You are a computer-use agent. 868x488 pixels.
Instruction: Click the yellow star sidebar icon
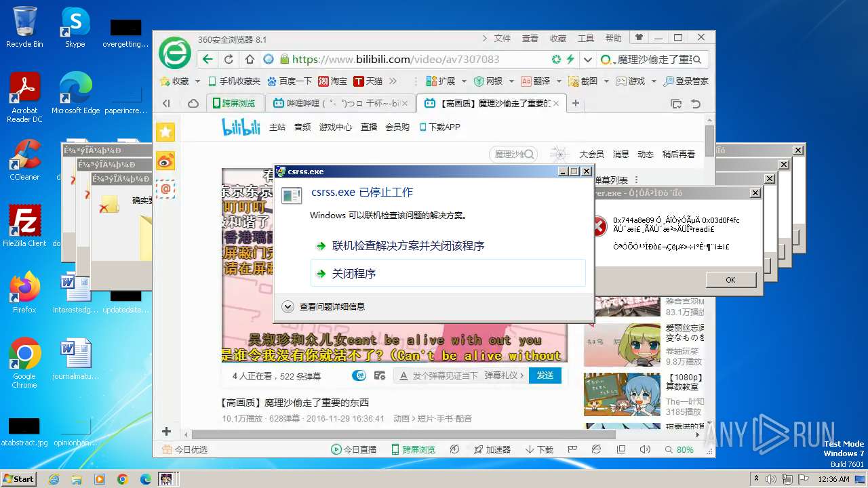[165, 132]
